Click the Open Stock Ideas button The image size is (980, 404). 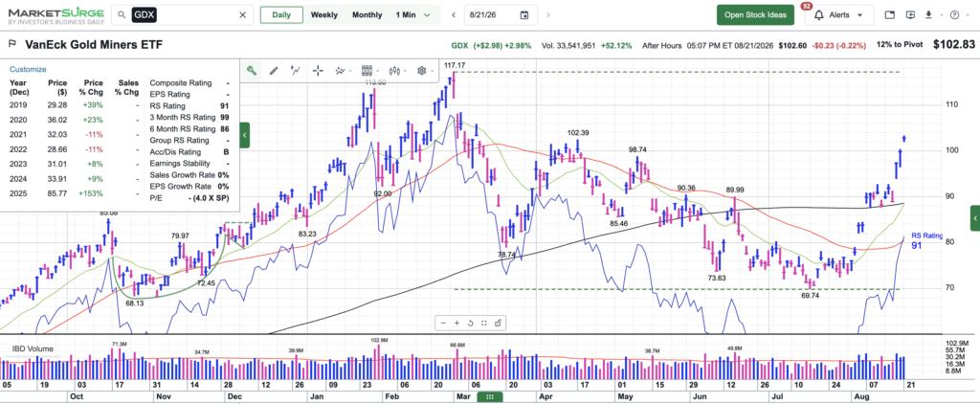click(x=756, y=15)
